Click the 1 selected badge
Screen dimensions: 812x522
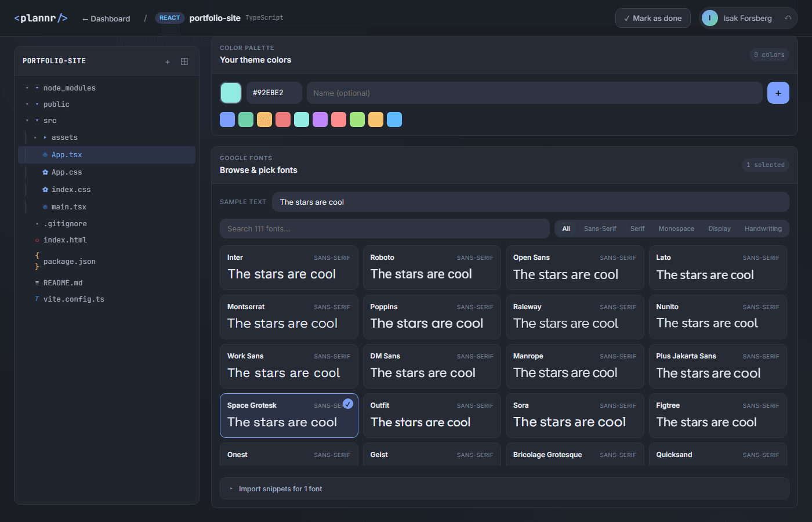click(x=766, y=165)
